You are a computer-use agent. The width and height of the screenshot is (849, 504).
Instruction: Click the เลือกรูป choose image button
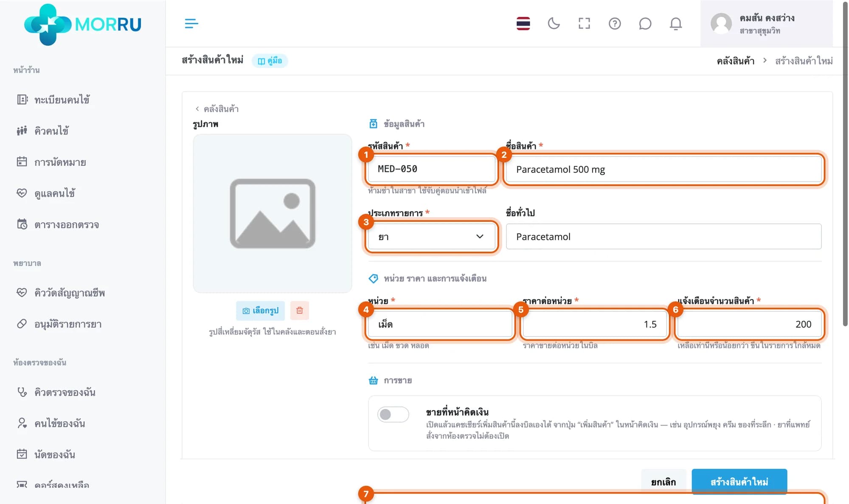[260, 311]
